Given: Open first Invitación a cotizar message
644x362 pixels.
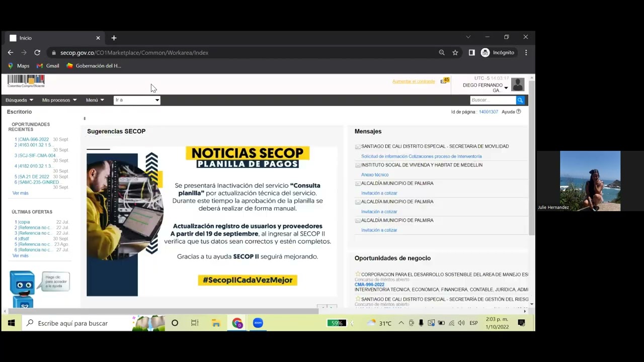Looking at the screenshot, I should click(x=379, y=193).
